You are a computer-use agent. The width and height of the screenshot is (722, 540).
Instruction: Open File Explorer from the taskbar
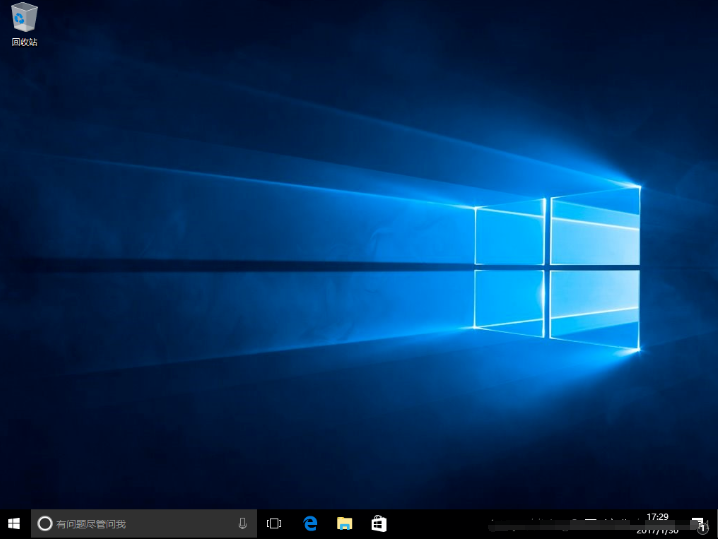[344, 523]
